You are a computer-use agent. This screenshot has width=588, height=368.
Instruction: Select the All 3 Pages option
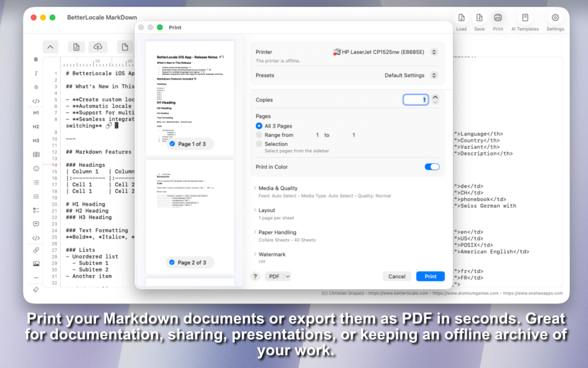click(x=259, y=126)
